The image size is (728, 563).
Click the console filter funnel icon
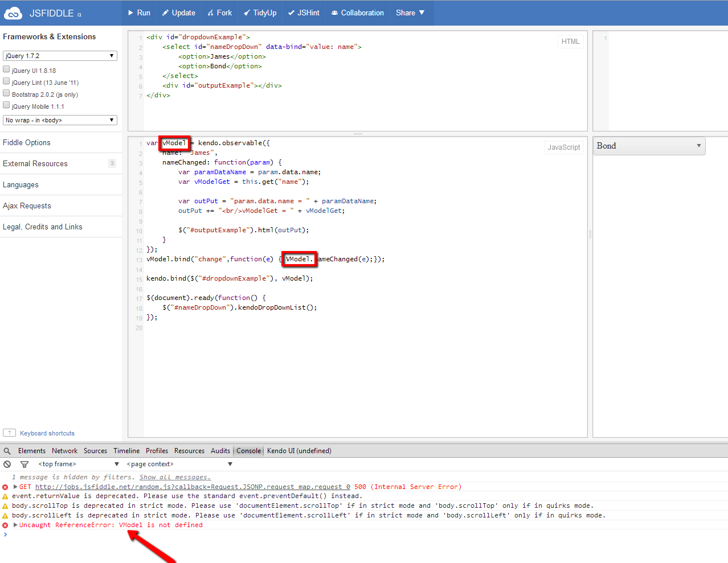pyautogui.click(x=24, y=465)
